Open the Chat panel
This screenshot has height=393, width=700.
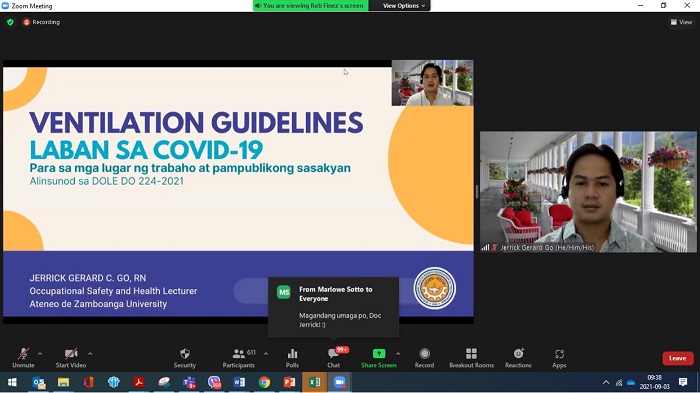coord(333,358)
